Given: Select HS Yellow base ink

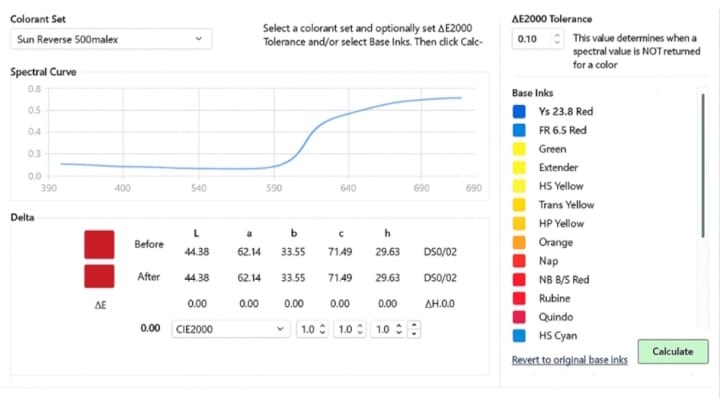Looking at the screenshot, I should pyautogui.click(x=560, y=186).
